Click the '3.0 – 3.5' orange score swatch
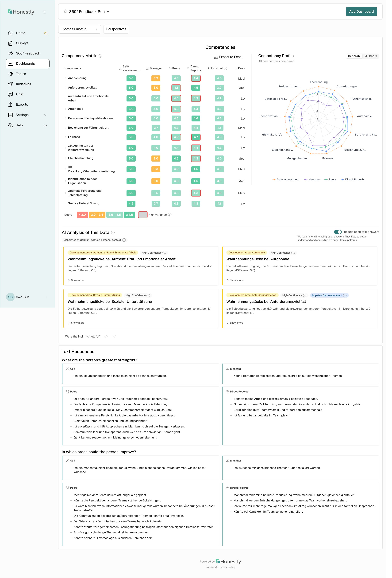 click(x=97, y=215)
